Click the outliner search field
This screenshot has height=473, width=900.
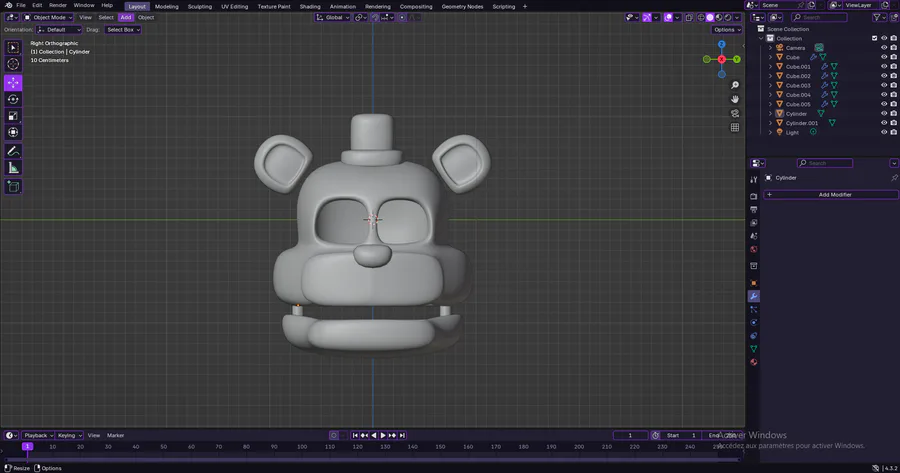click(x=819, y=17)
